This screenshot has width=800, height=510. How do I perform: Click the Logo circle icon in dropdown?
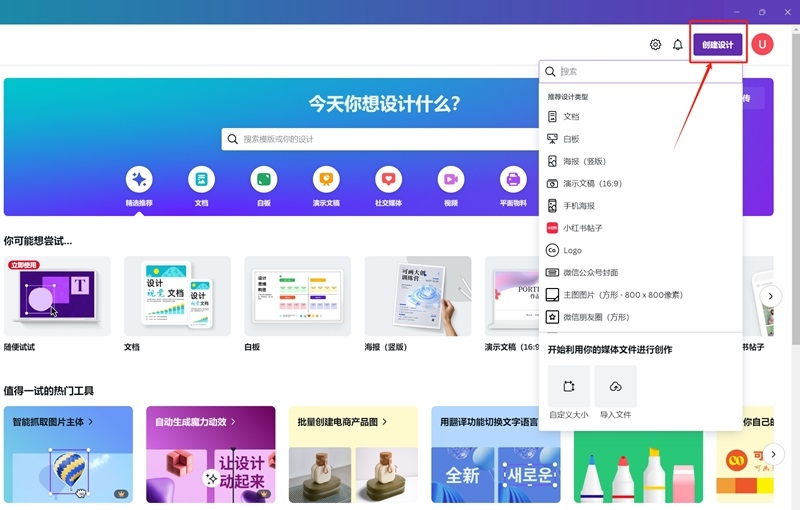(x=552, y=250)
